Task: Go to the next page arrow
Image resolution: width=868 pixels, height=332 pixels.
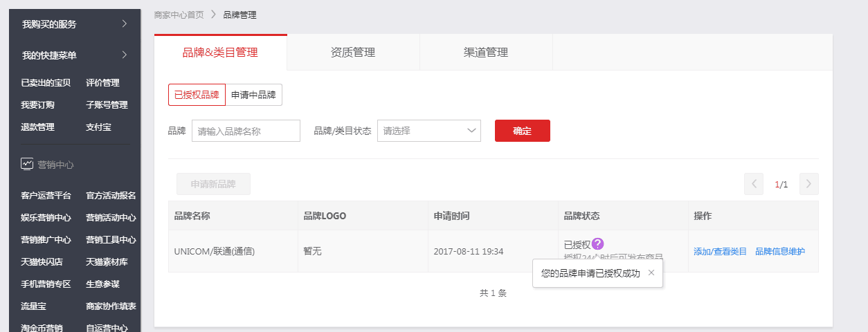Action: (x=809, y=184)
